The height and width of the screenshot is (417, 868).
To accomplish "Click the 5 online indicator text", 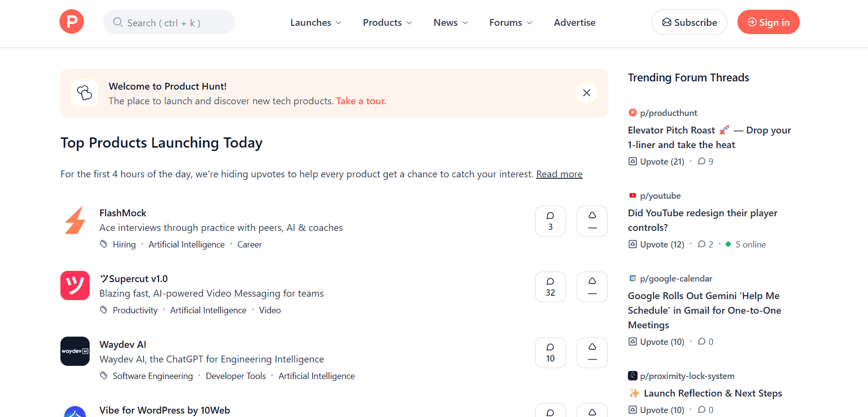I will [751, 245].
